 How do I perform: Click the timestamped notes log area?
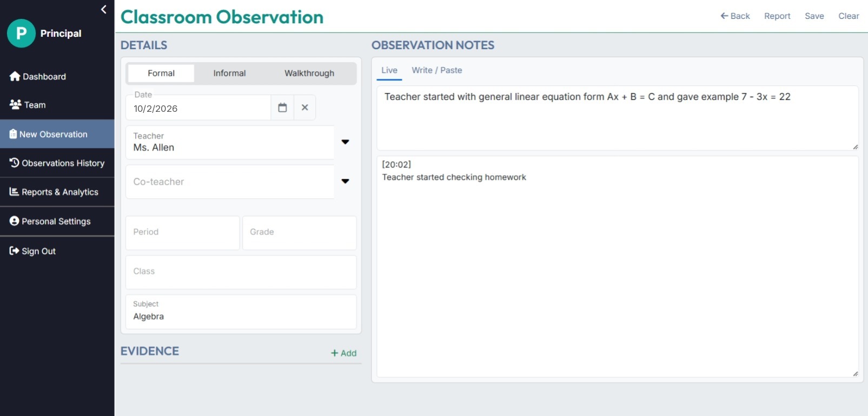[618, 267]
